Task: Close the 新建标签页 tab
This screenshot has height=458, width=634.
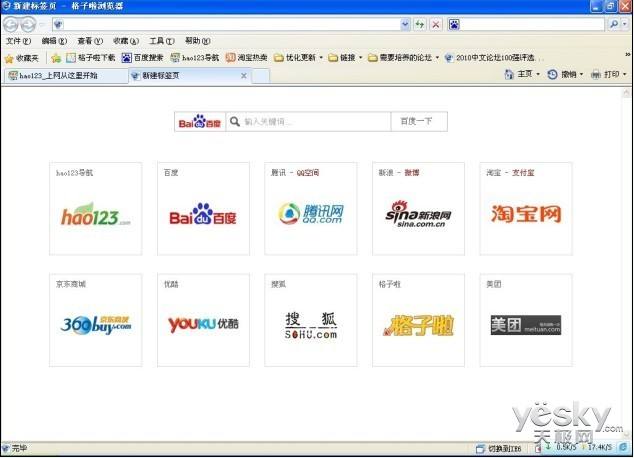Action: click(244, 76)
